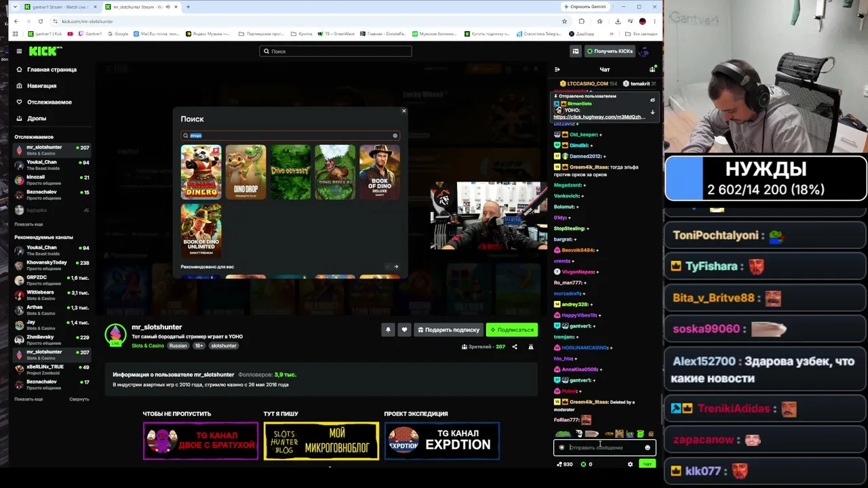The image size is (868, 488).
Task: Toggle the notification bell for mr_slotshunter
Action: coord(388,330)
